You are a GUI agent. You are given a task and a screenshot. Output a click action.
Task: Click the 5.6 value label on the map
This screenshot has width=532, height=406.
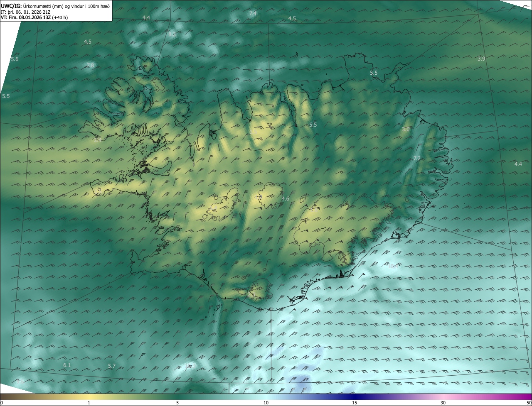(x=15, y=59)
